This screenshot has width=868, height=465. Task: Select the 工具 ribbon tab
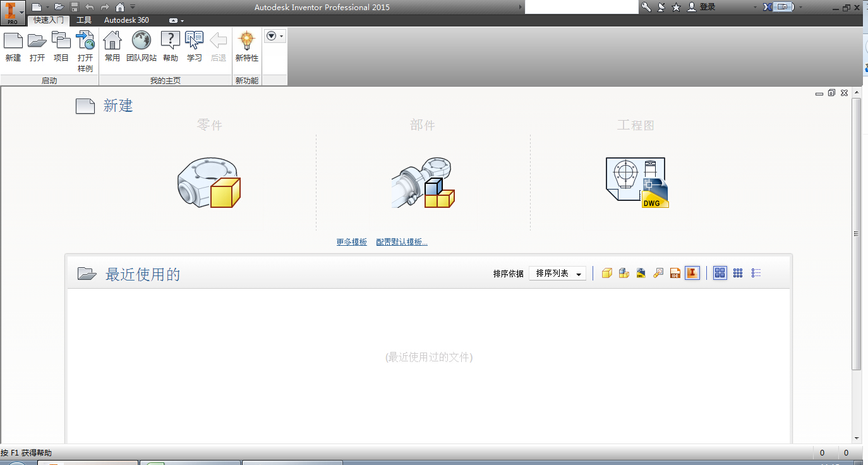click(84, 20)
